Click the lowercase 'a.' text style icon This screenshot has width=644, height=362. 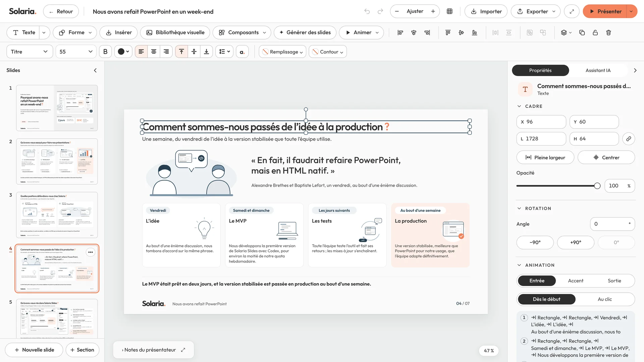click(242, 52)
